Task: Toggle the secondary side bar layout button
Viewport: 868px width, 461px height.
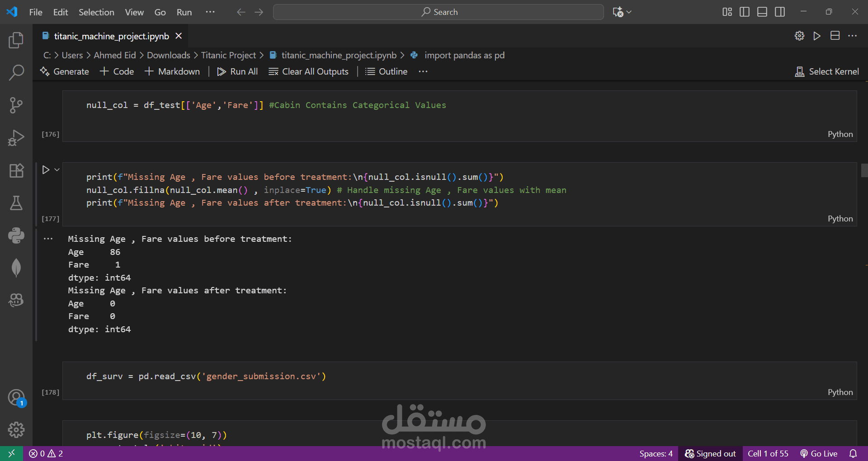Action: 780,12
